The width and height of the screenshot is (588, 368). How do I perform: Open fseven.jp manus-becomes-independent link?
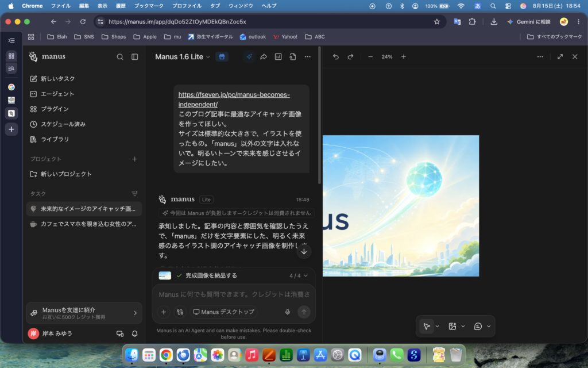click(x=234, y=99)
